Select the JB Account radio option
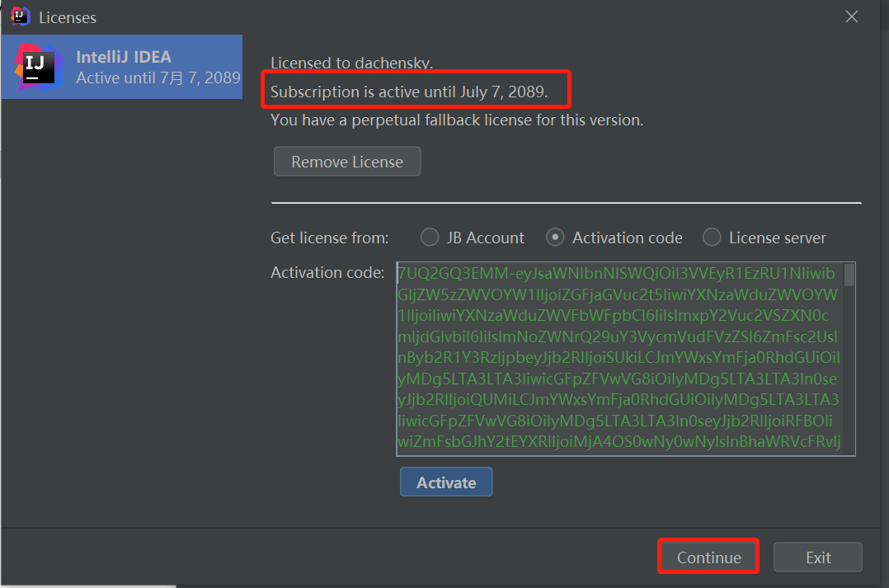This screenshot has height=588, width=889. [x=430, y=238]
